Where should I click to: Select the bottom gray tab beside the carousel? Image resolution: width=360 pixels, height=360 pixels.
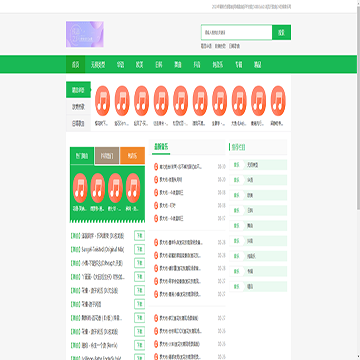78,124
